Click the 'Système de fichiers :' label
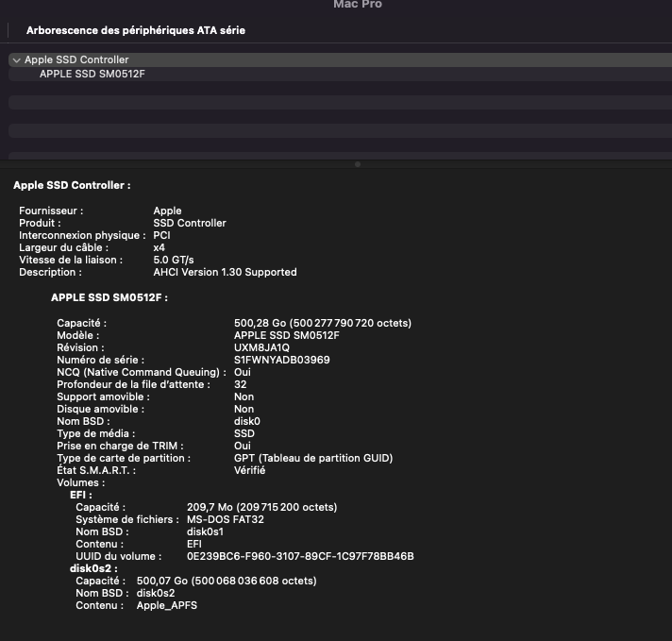Screen dimensions: 672x641 tap(127, 519)
